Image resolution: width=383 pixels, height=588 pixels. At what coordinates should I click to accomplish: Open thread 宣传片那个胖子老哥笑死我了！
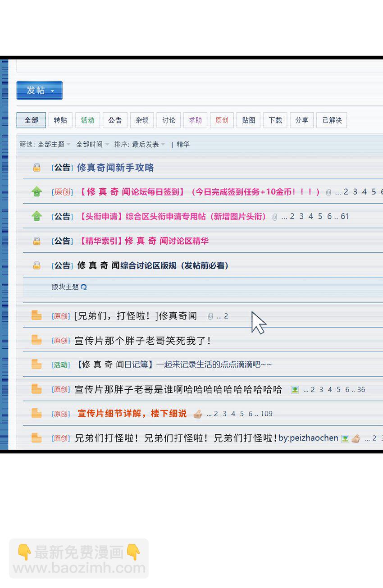pyautogui.click(x=143, y=340)
